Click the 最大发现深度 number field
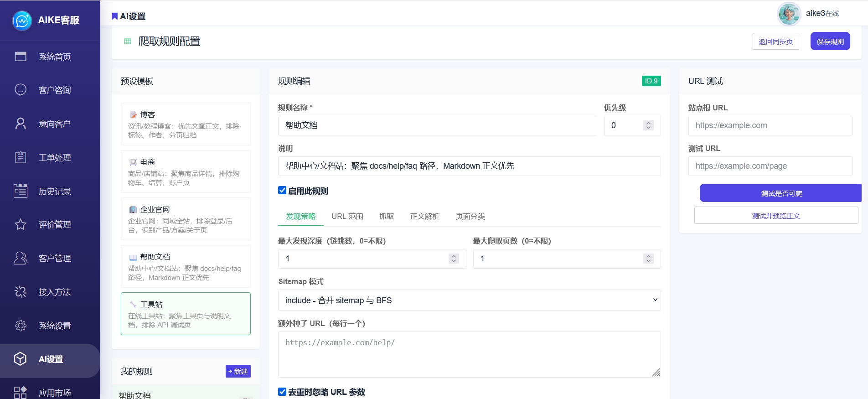Viewport: 868px width, 399px height. tap(372, 259)
